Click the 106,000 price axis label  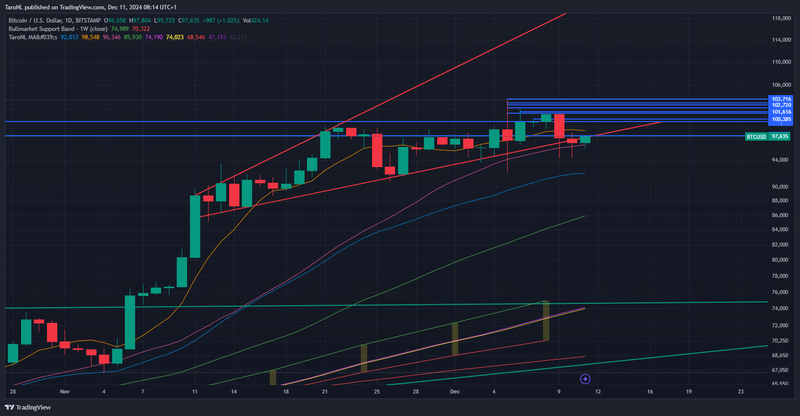(781, 85)
